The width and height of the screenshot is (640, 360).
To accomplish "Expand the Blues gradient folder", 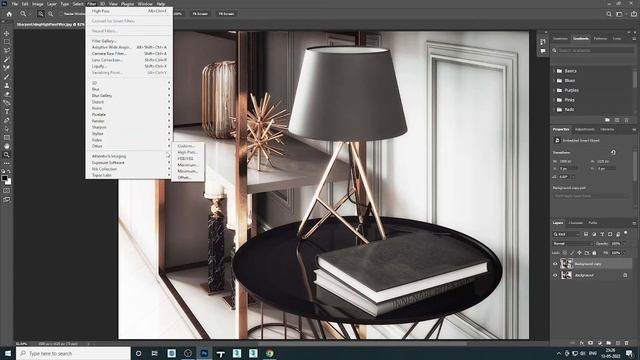I will (554, 80).
